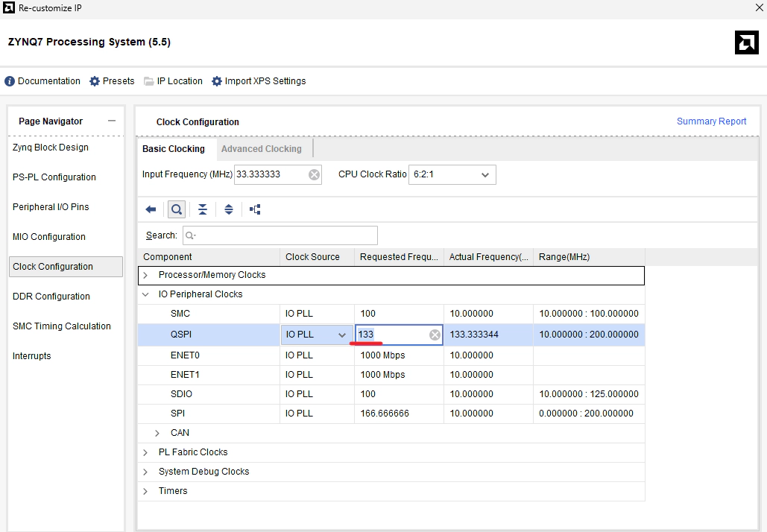Image resolution: width=767 pixels, height=532 pixels.
Task: Select the Basic Clocking tab
Action: [x=174, y=149]
